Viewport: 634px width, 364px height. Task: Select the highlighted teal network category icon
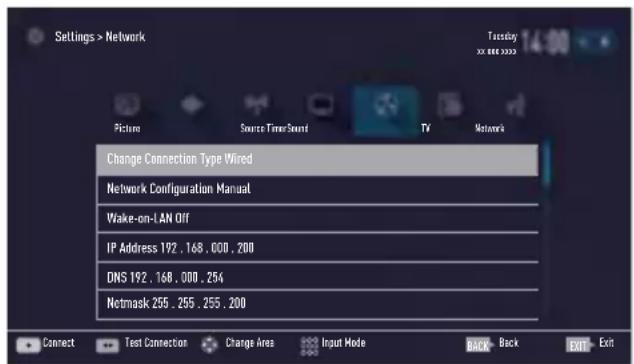click(x=386, y=110)
